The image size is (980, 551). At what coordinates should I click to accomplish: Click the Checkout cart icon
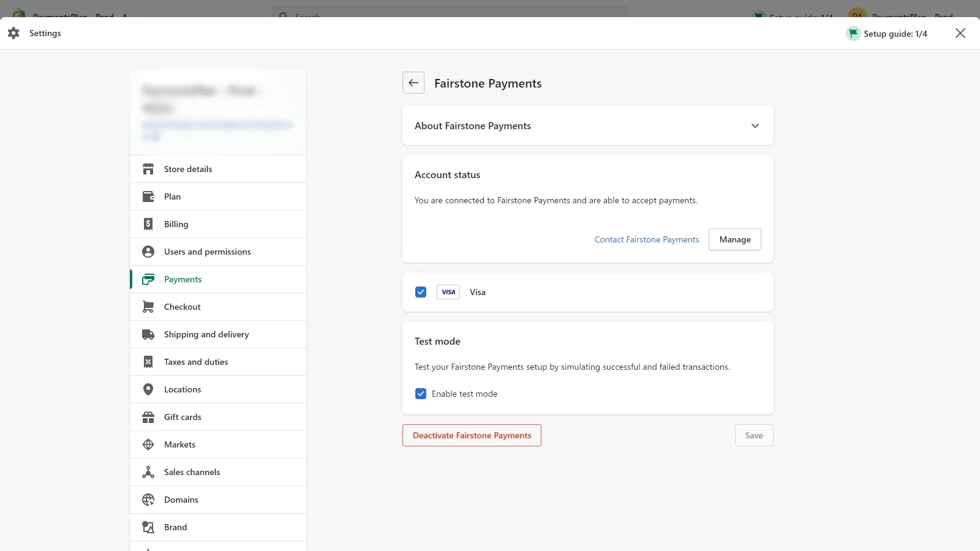pyautogui.click(x=148, y=307)
